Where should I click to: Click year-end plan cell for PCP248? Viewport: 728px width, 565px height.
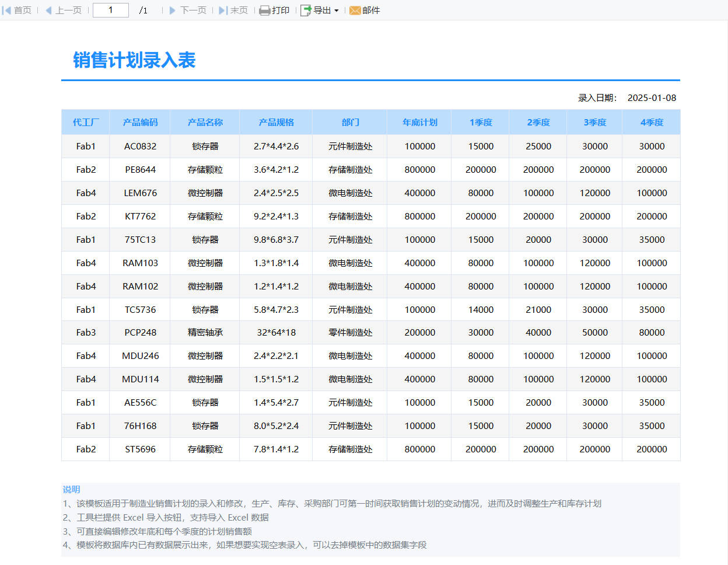click(419, 333)
